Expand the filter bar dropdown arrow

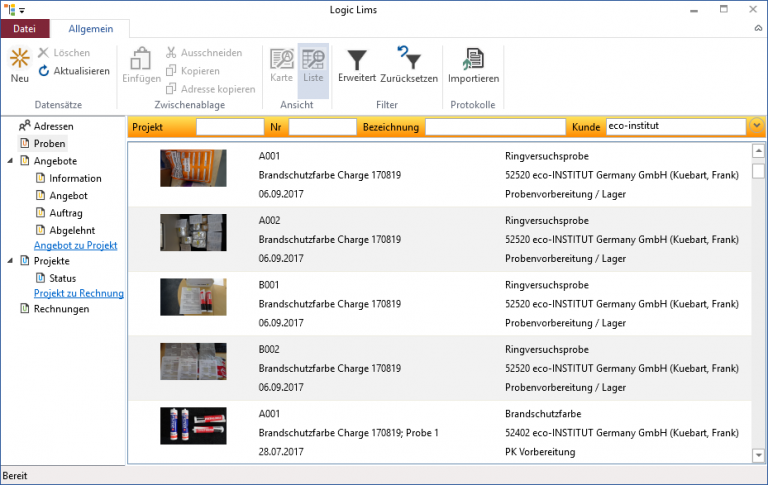pyautogui.click(x=757, y=127)
